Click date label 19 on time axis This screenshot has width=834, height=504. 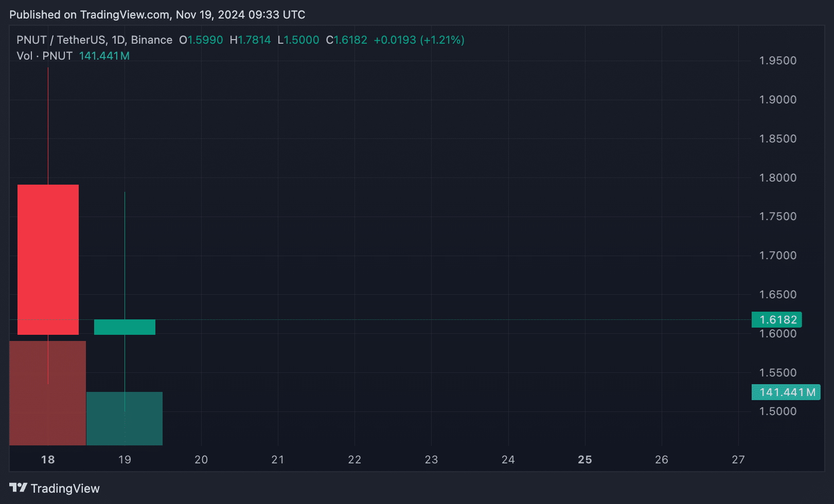pos(125,460)
